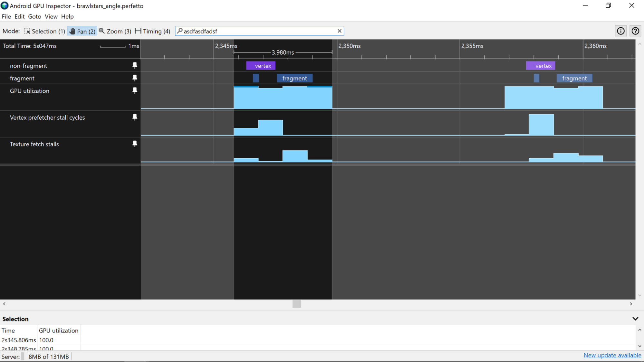Toggle pin on GPU utilization track

(x=135, y=90)
